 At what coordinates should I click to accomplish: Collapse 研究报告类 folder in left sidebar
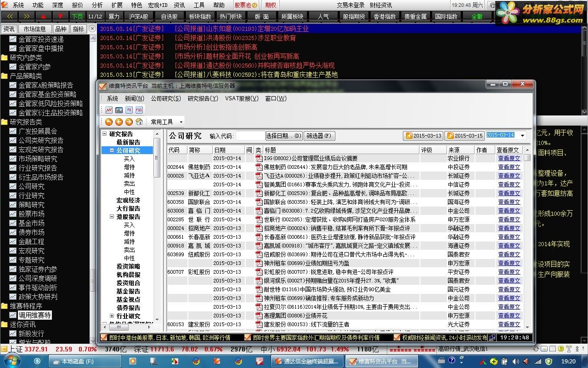pyautogui.click(x=4, y=122)
